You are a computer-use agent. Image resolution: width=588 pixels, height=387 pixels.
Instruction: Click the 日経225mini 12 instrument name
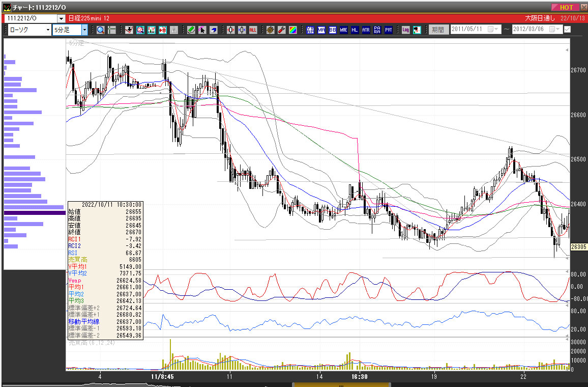pyautogui.click(x=89, y=18)
